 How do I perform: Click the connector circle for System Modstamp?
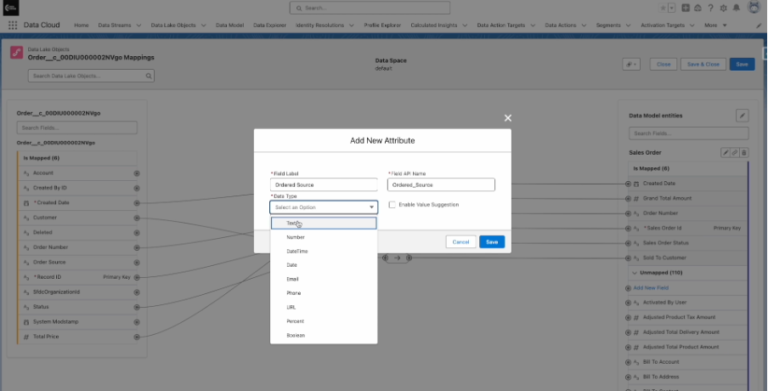tap(137, 322)
